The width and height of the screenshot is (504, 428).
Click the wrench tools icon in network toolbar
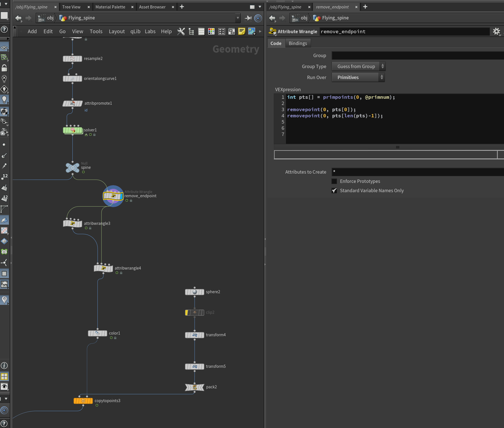[x=181, y=31]
